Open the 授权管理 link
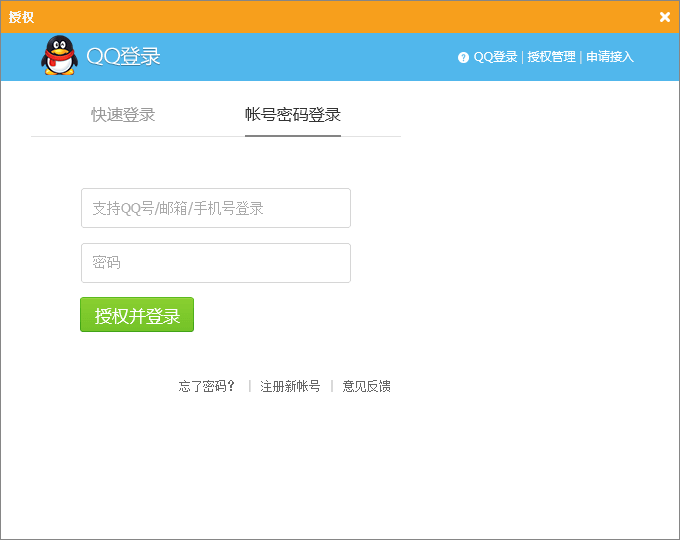This screenshot has height=540, width=680. coord(551,57)
